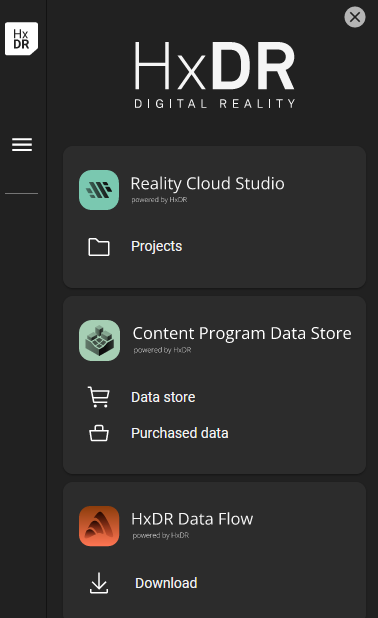
Task: Click the Content Program Data Store icon
Action: click(99, 341)
